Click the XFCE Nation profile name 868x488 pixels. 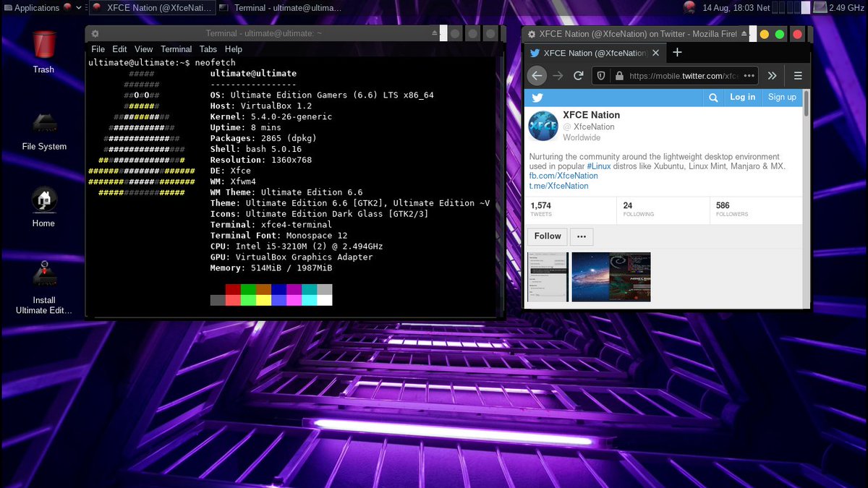click(591, 115)
